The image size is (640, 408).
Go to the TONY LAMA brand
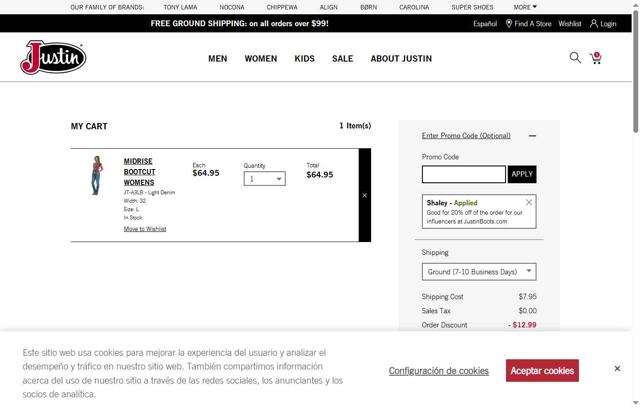coord(180,7)
